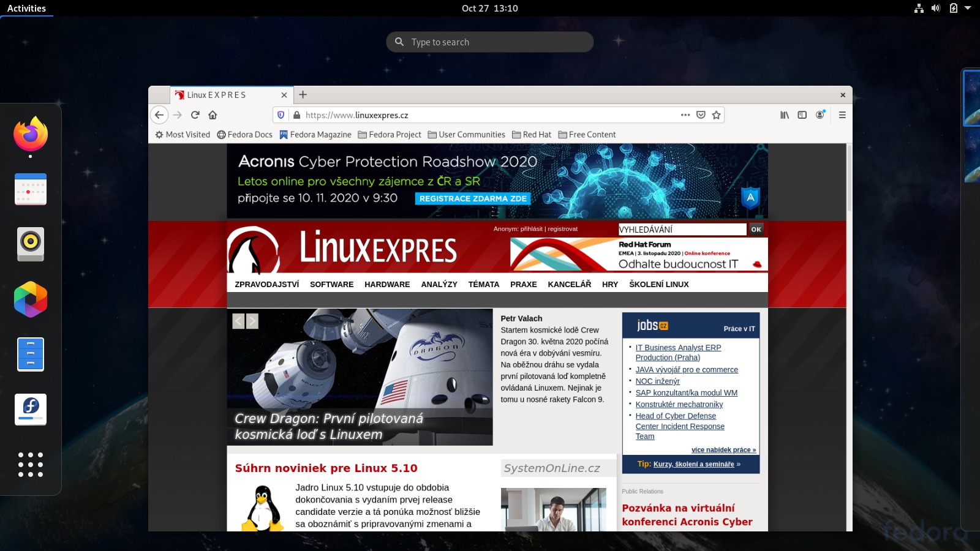Viewport: 980px width, 551px height.
Task: Open IT Business Analyst ERP job
Action: pos(678,353)
